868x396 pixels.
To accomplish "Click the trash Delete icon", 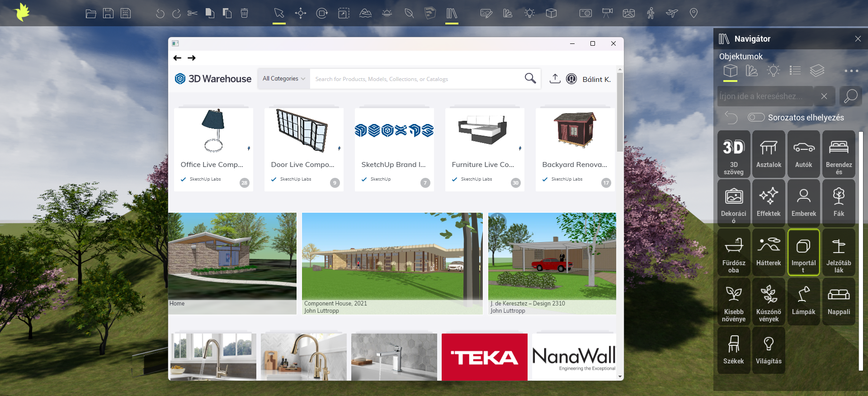I will point(244,14).
